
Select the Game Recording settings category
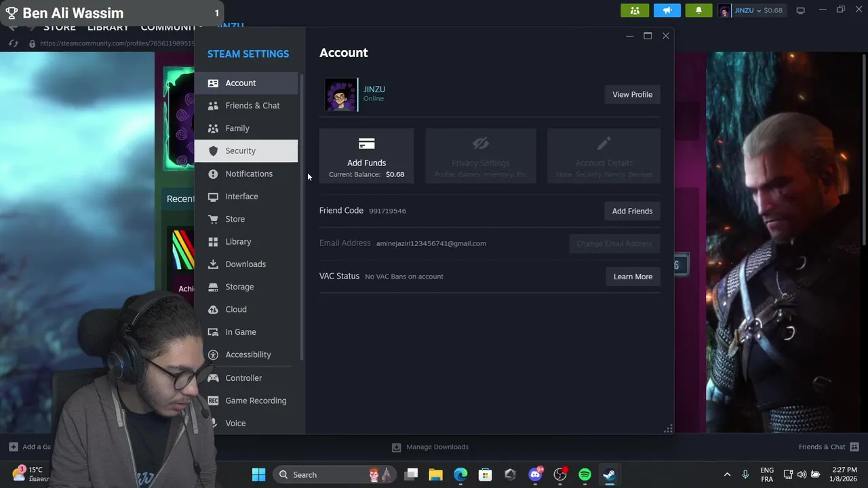point(245,401)
